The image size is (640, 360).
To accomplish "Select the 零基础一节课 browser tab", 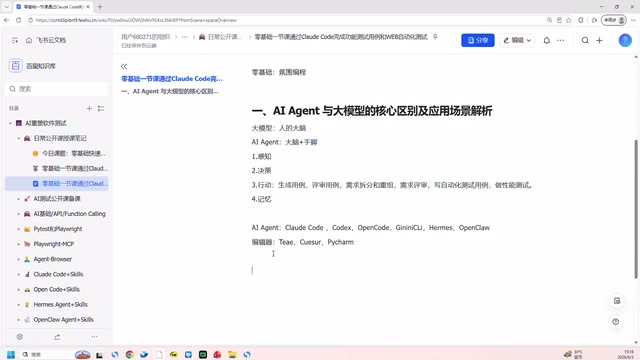I will point(53,7).
